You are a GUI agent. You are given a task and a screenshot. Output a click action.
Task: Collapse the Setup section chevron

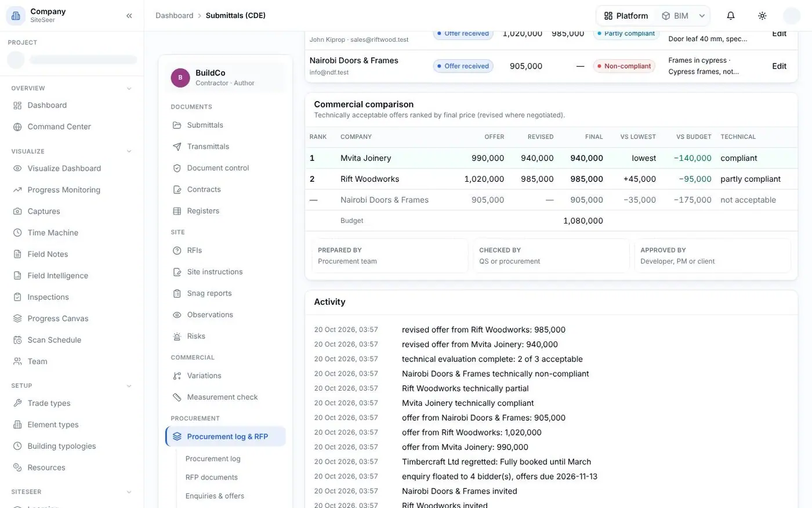[x=129, y=386]
